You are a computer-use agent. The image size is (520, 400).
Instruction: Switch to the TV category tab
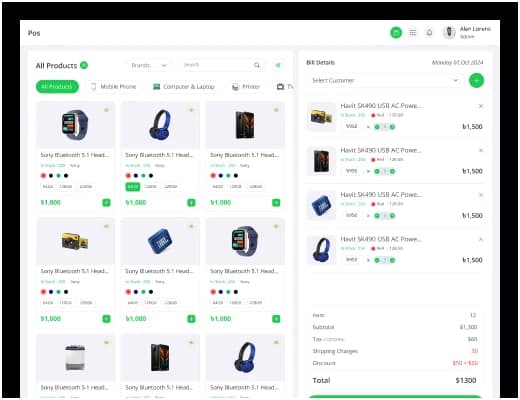(284, 87)
